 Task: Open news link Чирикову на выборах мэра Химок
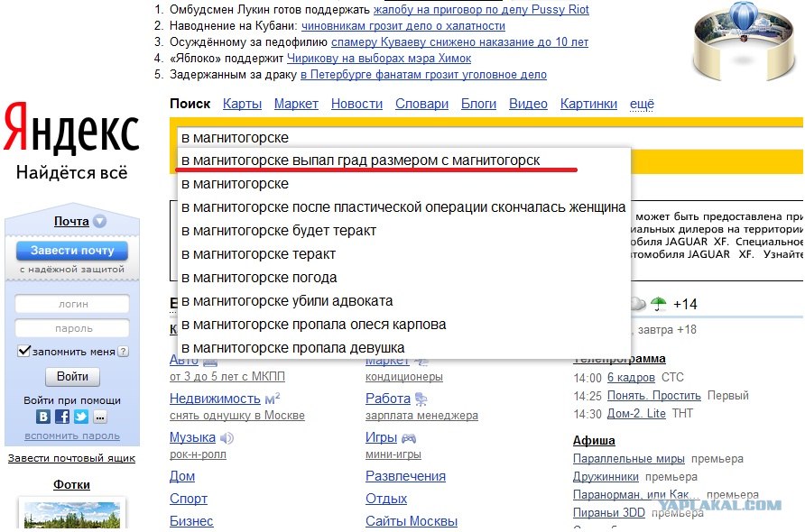(x=379, y=59)
